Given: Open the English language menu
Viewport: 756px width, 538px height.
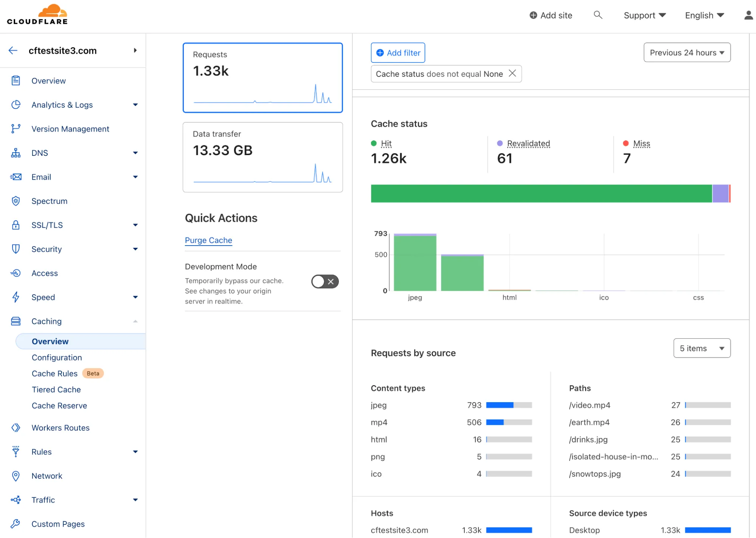Looking at the screenshot, I should click(x=703, y=15).
